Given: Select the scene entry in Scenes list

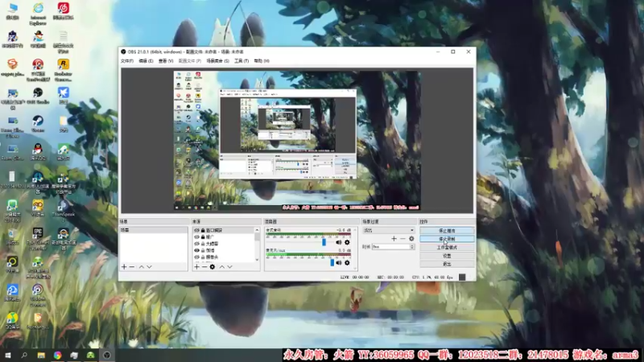Looking at the screenshot, I should (153, 230).
